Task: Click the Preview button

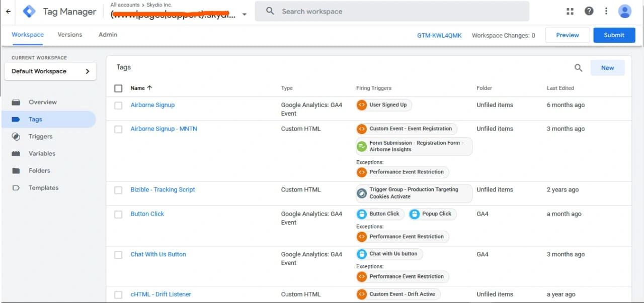Action: point(568,35)
